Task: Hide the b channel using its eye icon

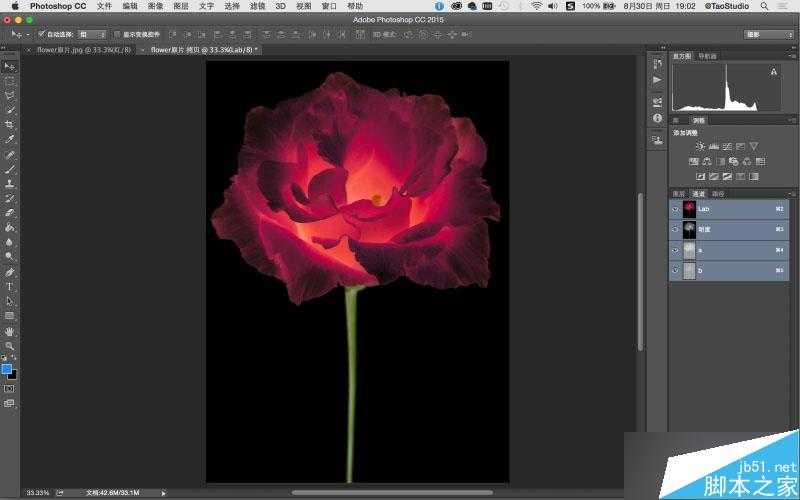Action: (x=676, y=270)
